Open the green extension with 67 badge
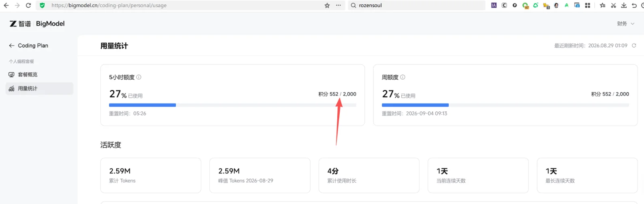Image resolution: width=644 pixels, height=204 pixels. click(525, 6)
